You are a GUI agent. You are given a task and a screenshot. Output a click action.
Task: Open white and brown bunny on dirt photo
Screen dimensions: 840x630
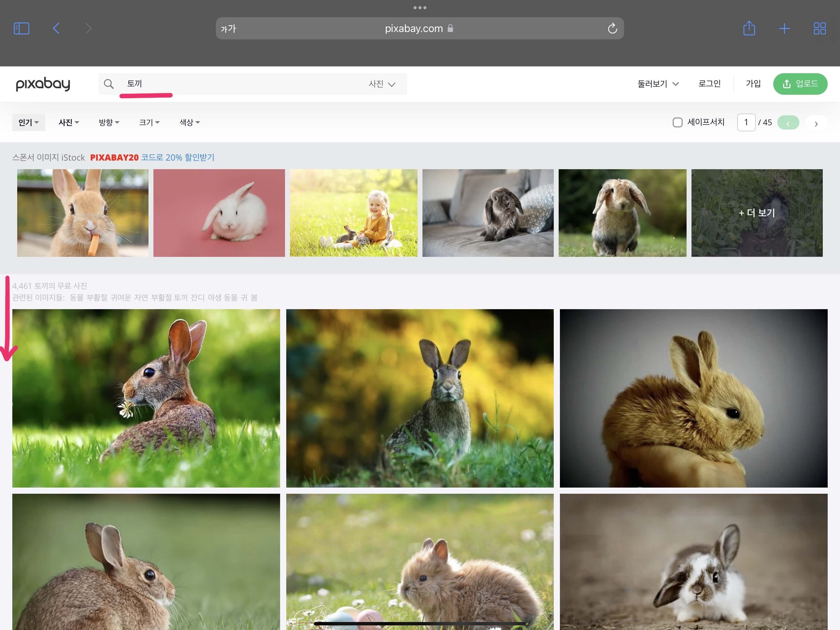coord(693,562)
